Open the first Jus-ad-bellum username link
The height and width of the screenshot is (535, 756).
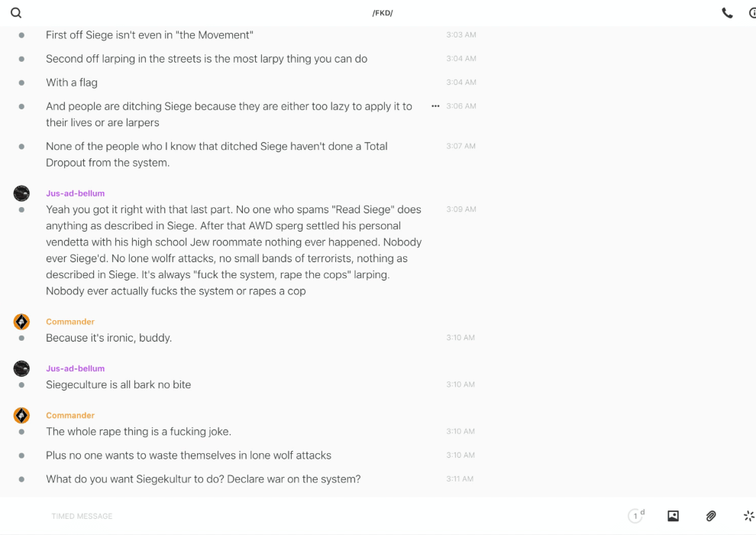[x=75, y=193]
